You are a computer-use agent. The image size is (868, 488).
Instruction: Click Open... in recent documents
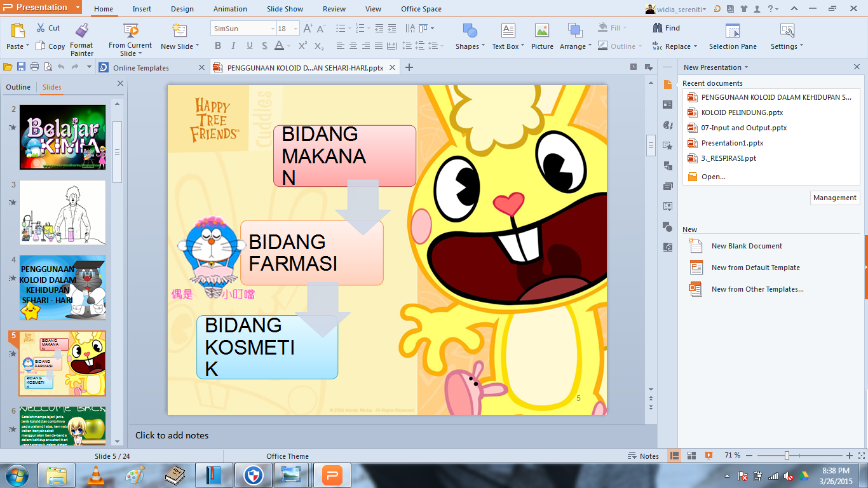tap(713, 177)
